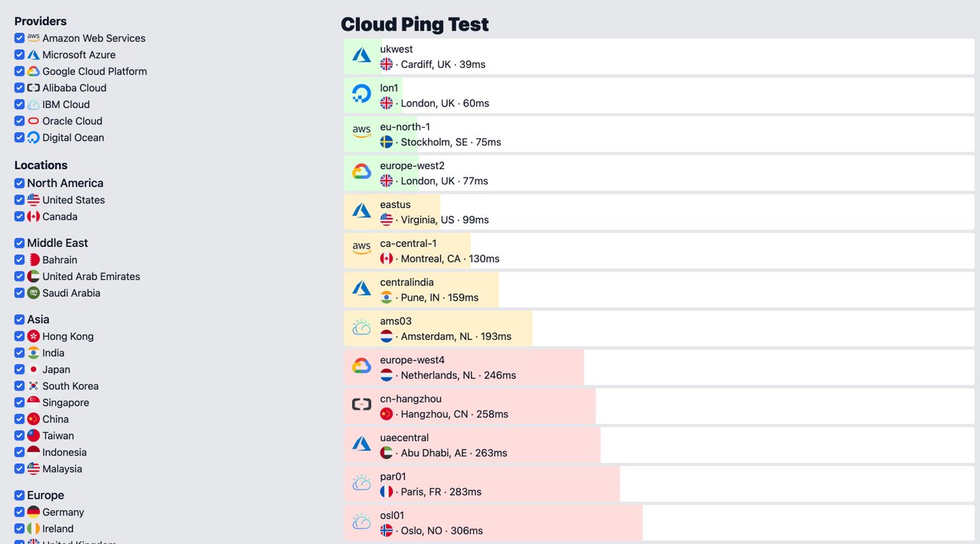Deselect the whole Europe location group
Viewport: 980px width, 544px height.
click(x=20, y=495)
